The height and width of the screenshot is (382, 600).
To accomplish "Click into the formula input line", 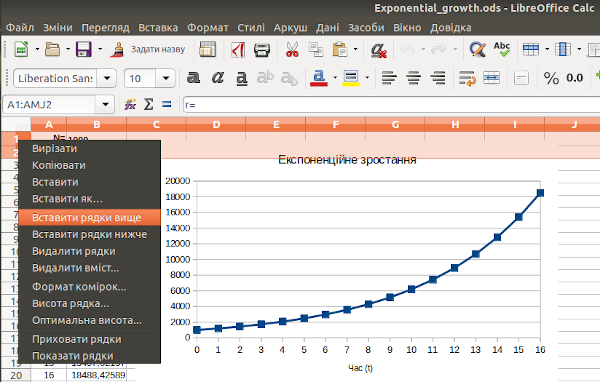I will (391, 104).
